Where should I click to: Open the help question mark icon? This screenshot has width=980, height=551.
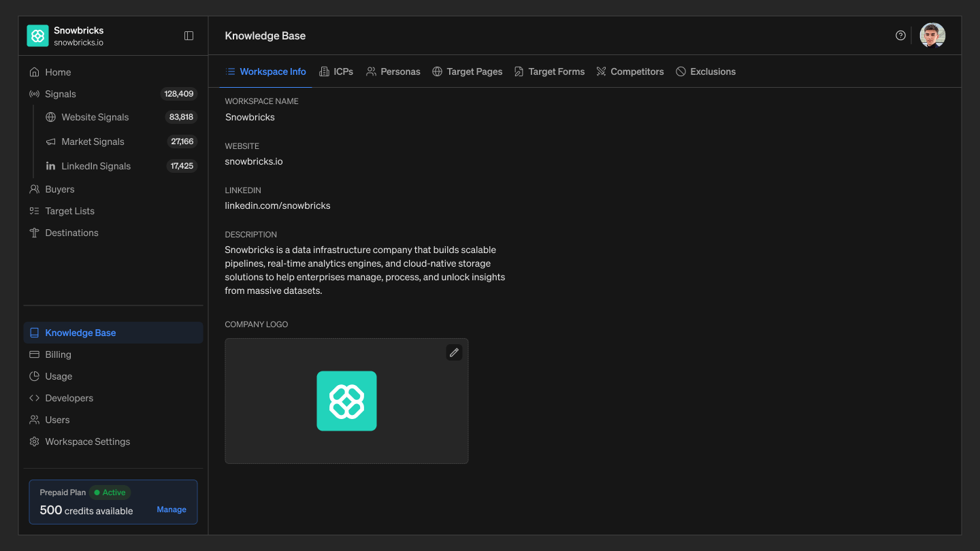coord(900,35)
